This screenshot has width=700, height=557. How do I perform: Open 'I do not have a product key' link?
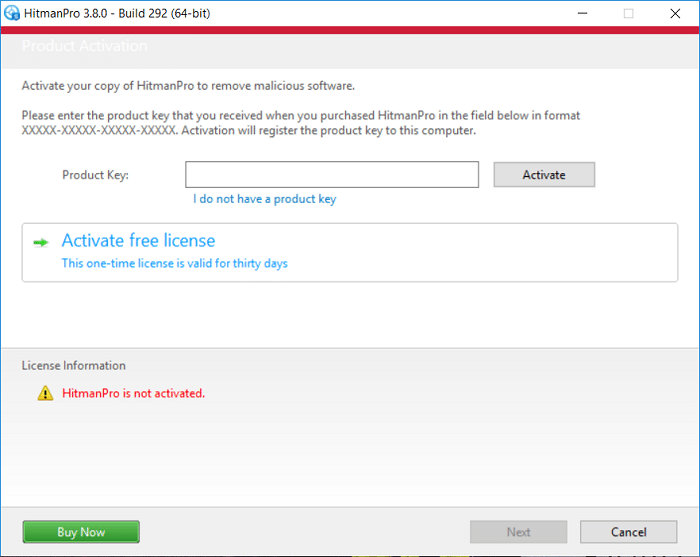pos(264,199)
